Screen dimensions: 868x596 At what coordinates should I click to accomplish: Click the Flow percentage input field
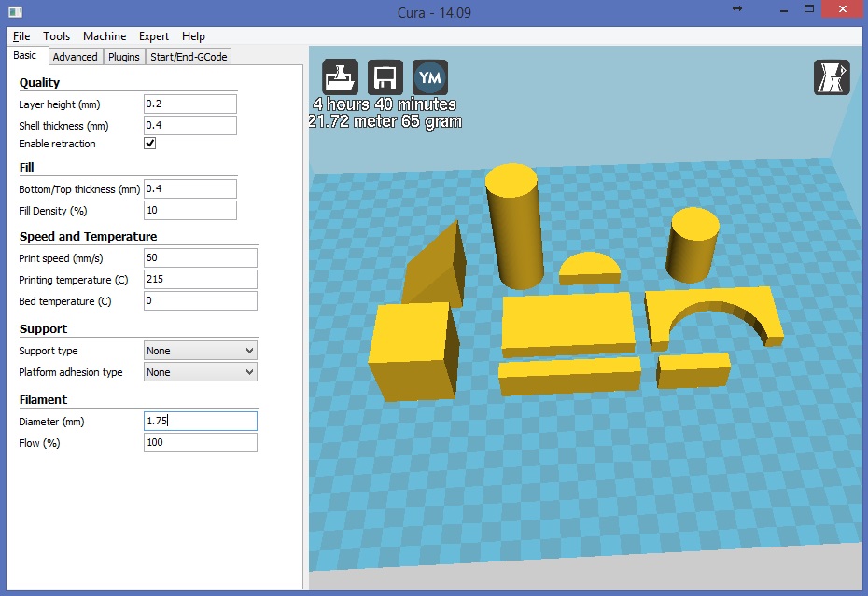(x=201, y=443)
